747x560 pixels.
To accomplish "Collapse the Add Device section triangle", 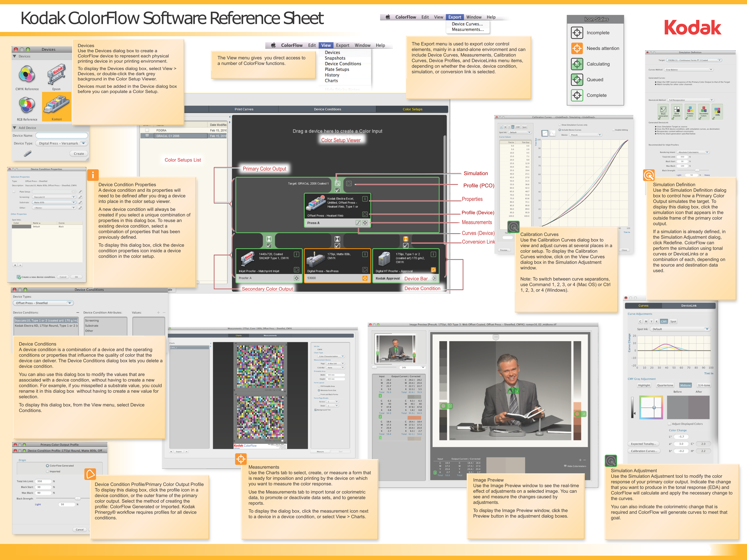I will (14, 128).
